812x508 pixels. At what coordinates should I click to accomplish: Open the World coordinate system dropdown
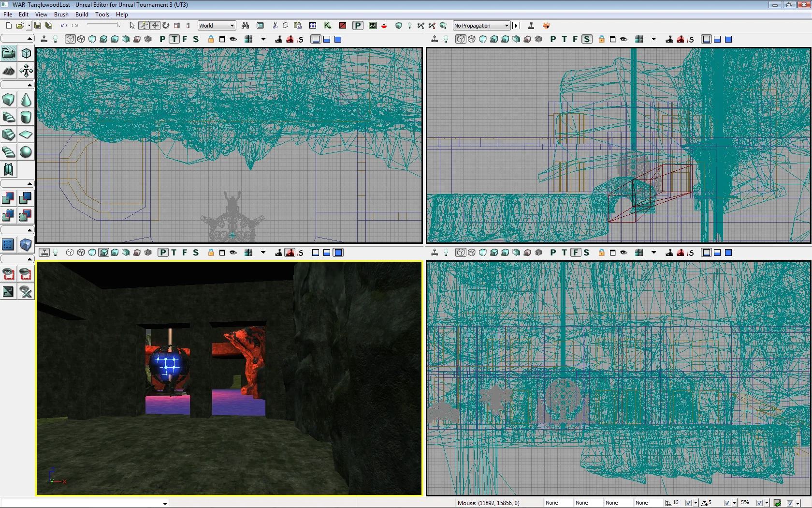tap(217, 26)
